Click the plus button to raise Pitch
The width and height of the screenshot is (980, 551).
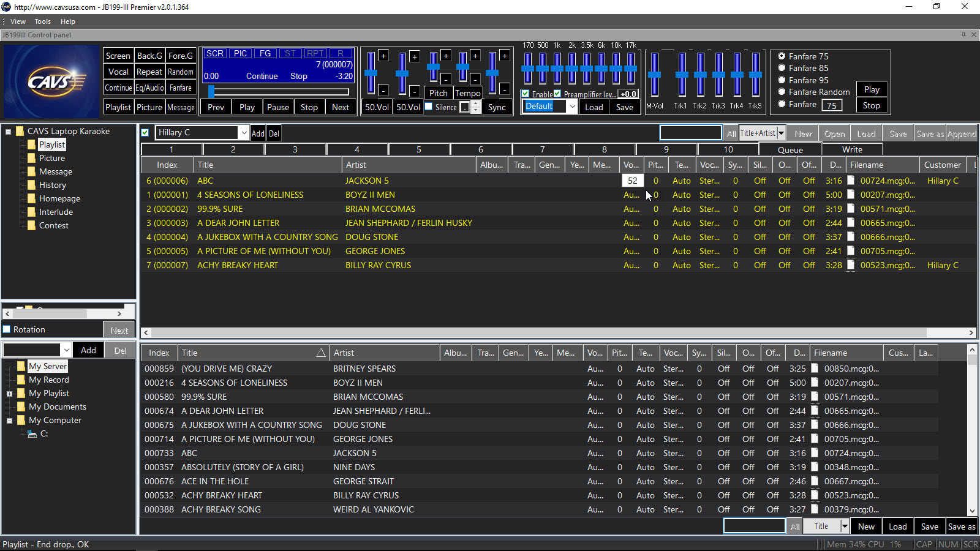tap(446, 56)
